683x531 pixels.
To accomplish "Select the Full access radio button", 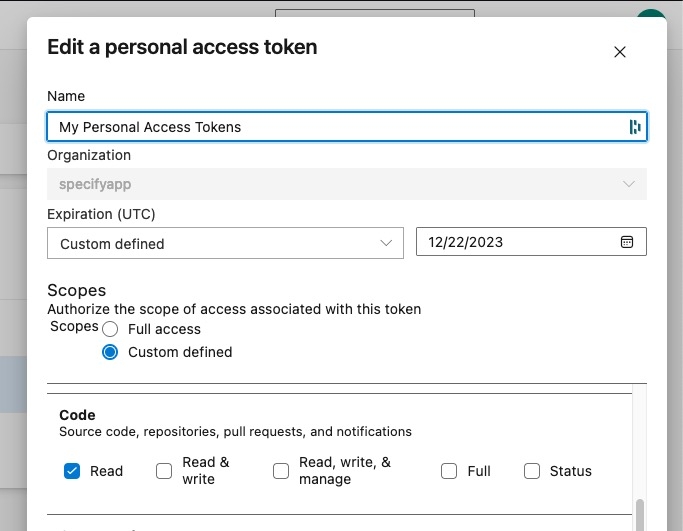I will [x=110, y=329].
